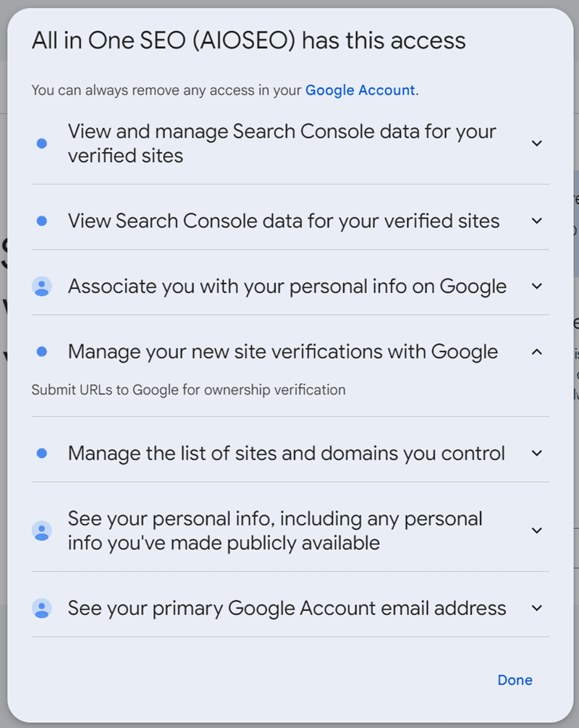This screenshot has height=728, width=579.
Task: Click the person icon for primary email scope
Action: [42, 608]
